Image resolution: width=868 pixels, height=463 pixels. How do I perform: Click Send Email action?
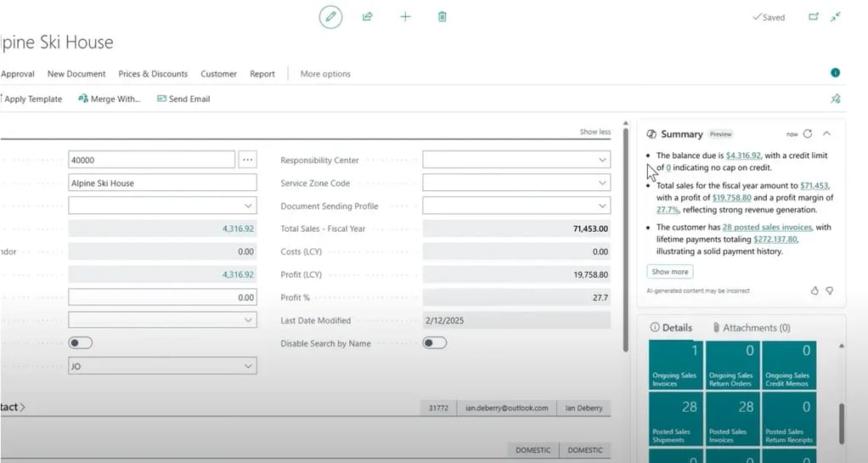coord(183,99)
